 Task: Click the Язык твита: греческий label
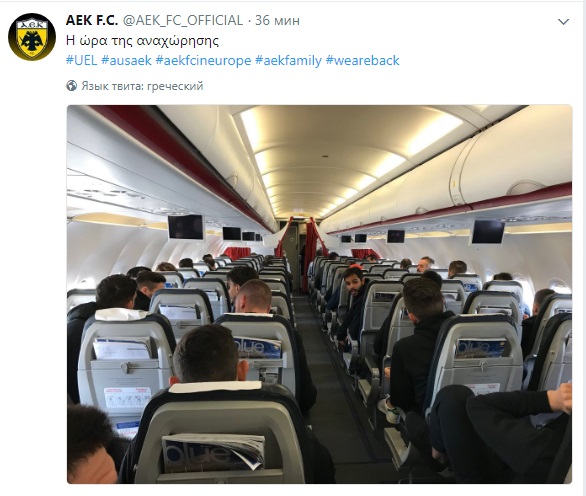coord(142,86)
